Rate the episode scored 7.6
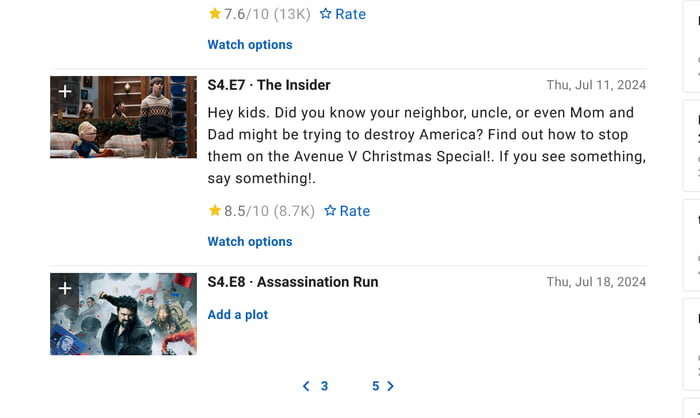The image size is (700, 418). point(343,14)
